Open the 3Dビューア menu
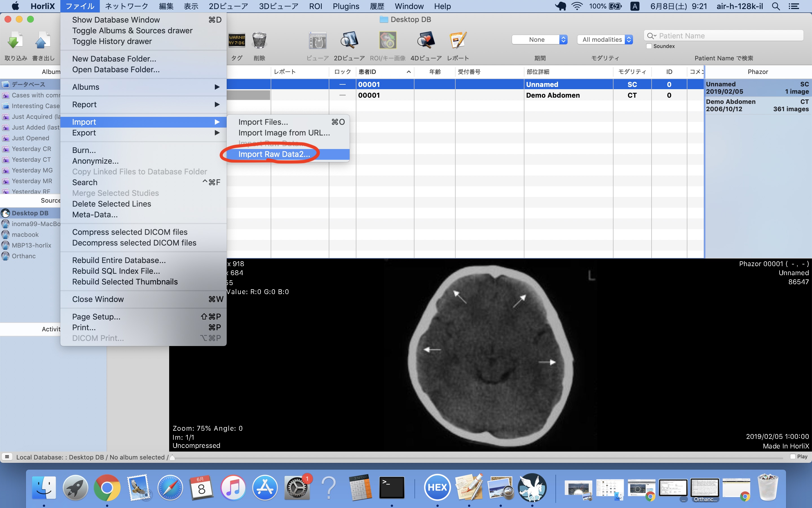 click(x=279, y=6)
